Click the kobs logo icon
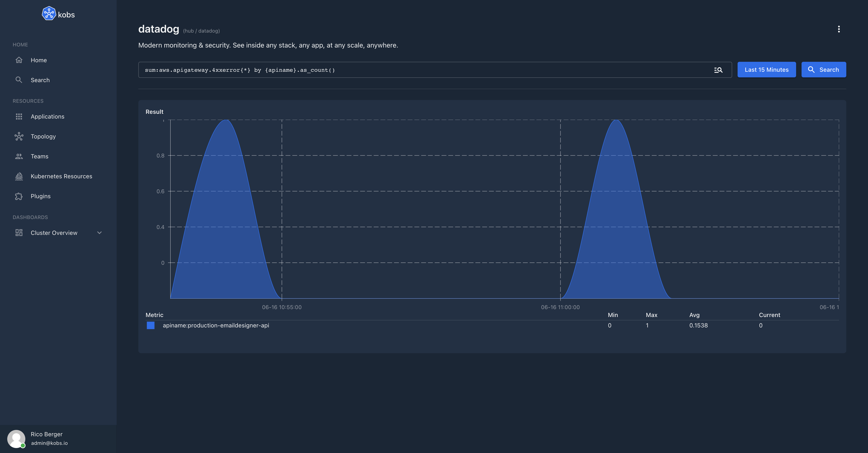Viewport: 868px width, 453px height. pos(49,14)
